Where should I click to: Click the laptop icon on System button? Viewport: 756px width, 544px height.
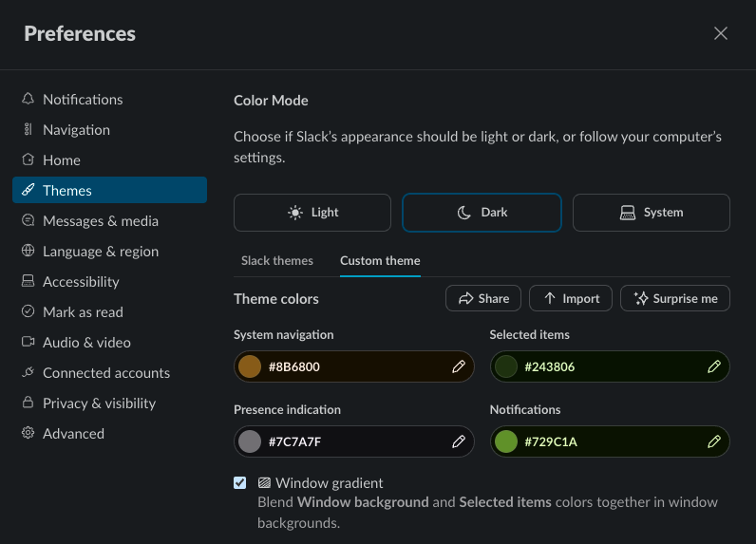pyautogui.click(x=627, y=213)
